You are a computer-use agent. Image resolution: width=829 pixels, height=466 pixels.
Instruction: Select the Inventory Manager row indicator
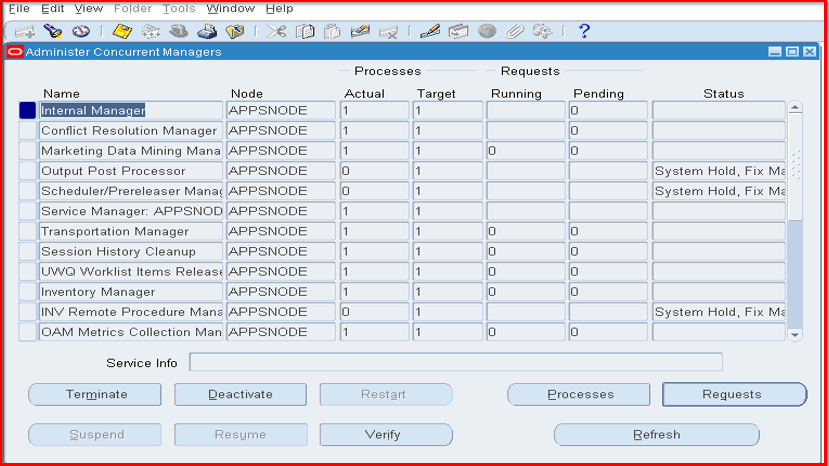coord(27,291)
